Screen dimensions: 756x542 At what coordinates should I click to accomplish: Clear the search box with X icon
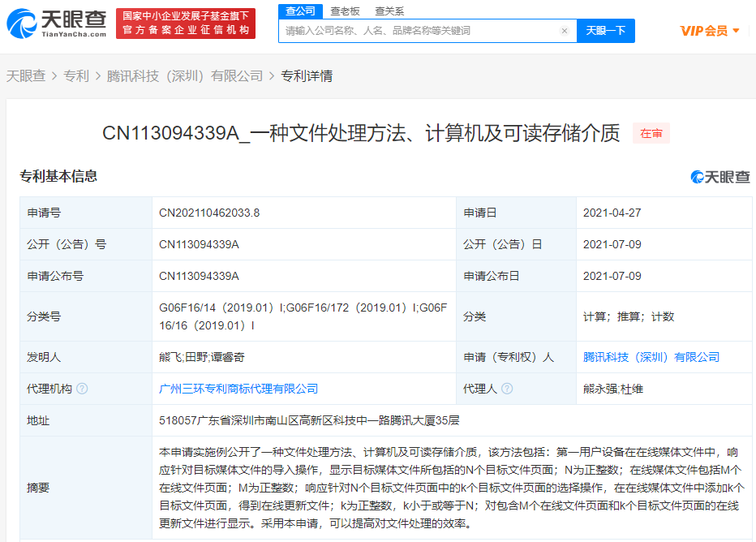click(x=565, y=31)
